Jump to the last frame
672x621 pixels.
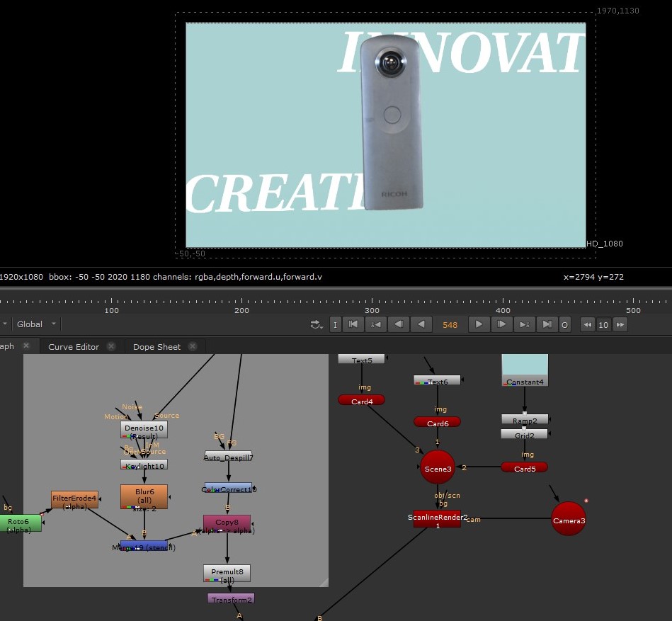[547, 324]
